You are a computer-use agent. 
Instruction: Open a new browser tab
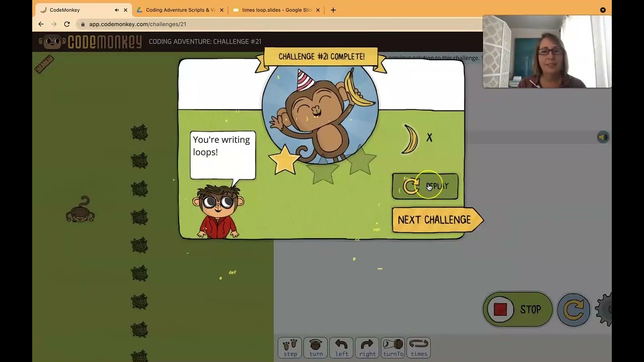tap(333, 10)
